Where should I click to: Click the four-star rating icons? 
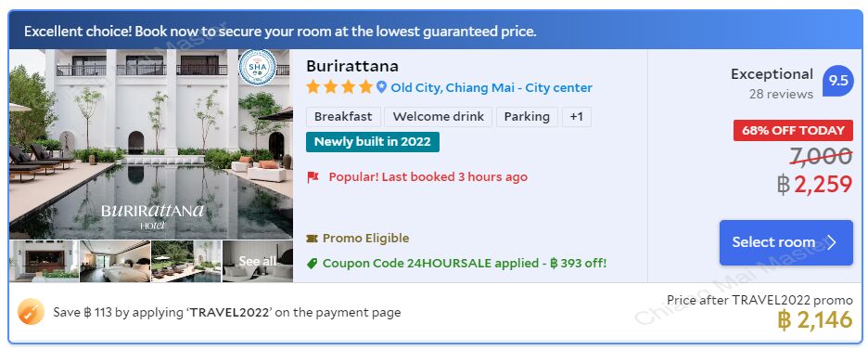(339, 87)
